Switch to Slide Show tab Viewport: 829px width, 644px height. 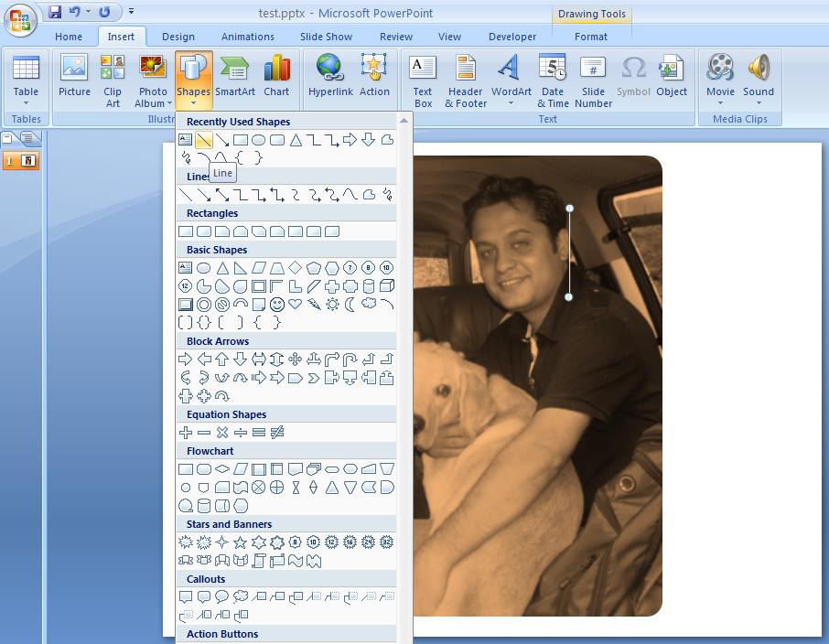pos(326,37)
